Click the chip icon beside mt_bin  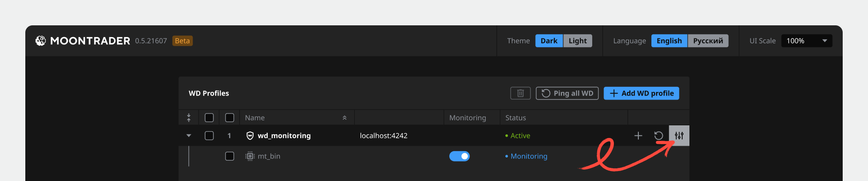tap(250, 156)
